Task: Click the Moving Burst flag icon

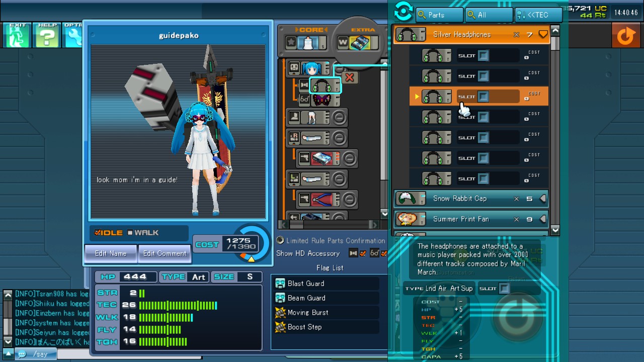Action: click(x=280, y=313)
